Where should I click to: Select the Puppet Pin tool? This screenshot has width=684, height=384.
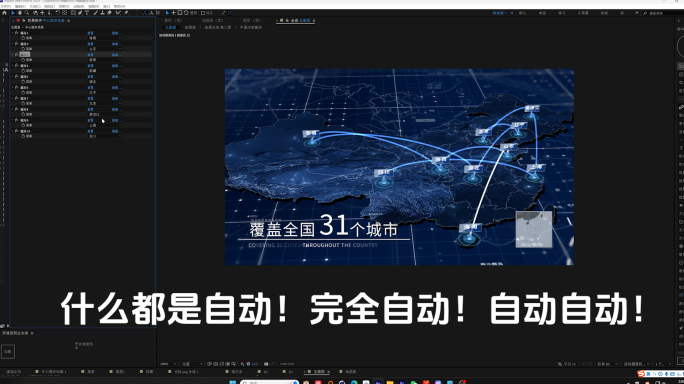pyautogui.click(x=126, y=13)
